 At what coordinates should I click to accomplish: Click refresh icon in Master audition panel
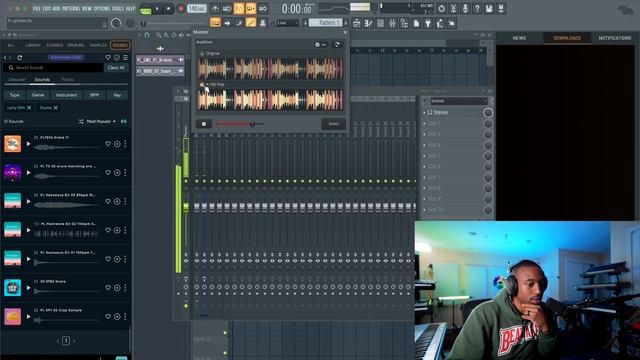point(337,44)
